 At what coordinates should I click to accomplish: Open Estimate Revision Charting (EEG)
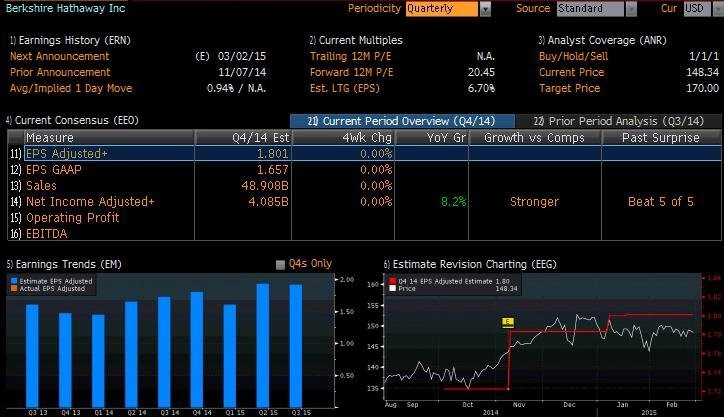470,264
